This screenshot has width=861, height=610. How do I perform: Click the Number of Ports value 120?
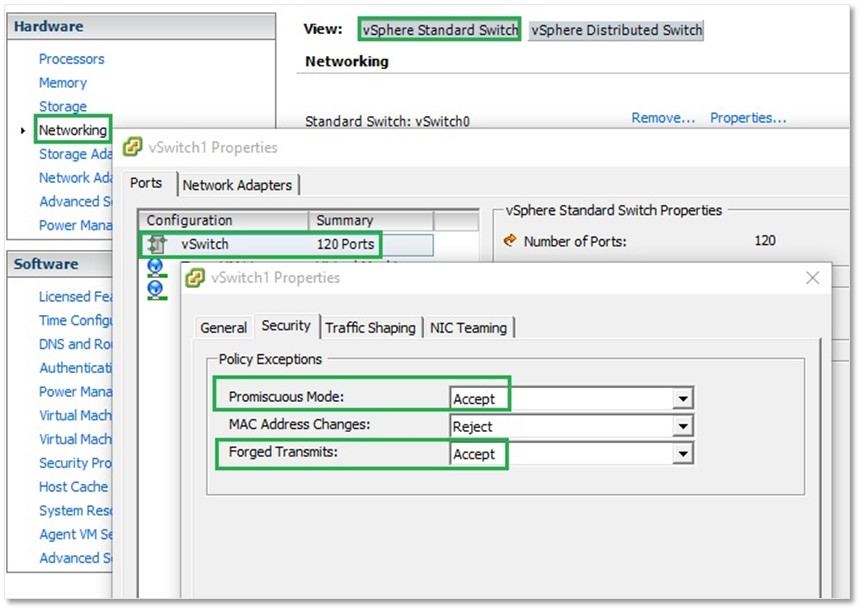tap(765, 240)
